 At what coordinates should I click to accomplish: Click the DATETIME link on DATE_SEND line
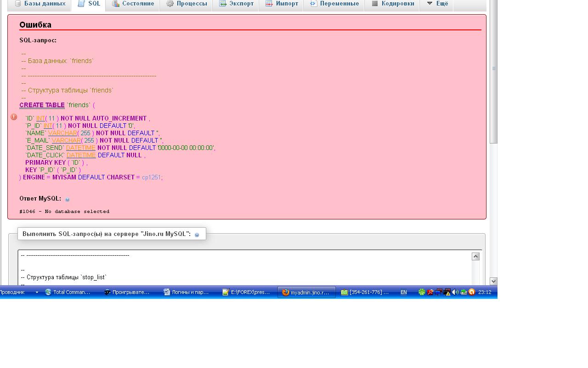click(x=80, y=148)
